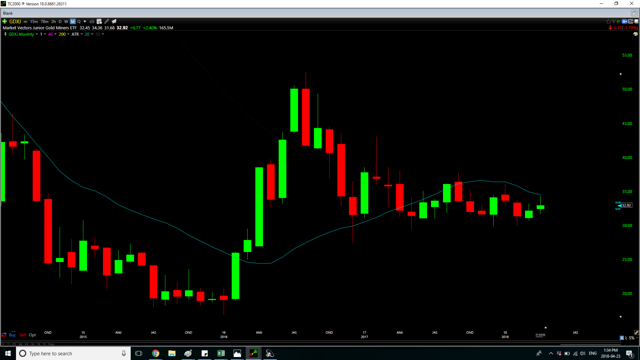Select the Blank layout tab

pyautogui.click(x=8, y=13)
